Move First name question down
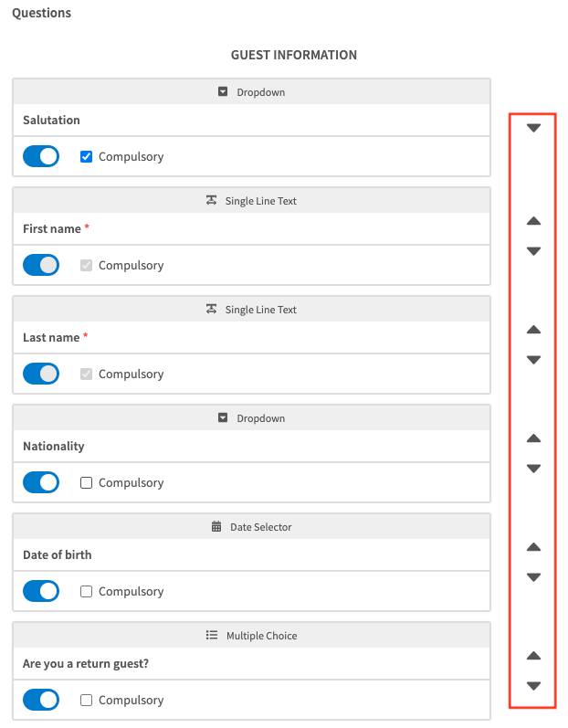 click(534, 251)
